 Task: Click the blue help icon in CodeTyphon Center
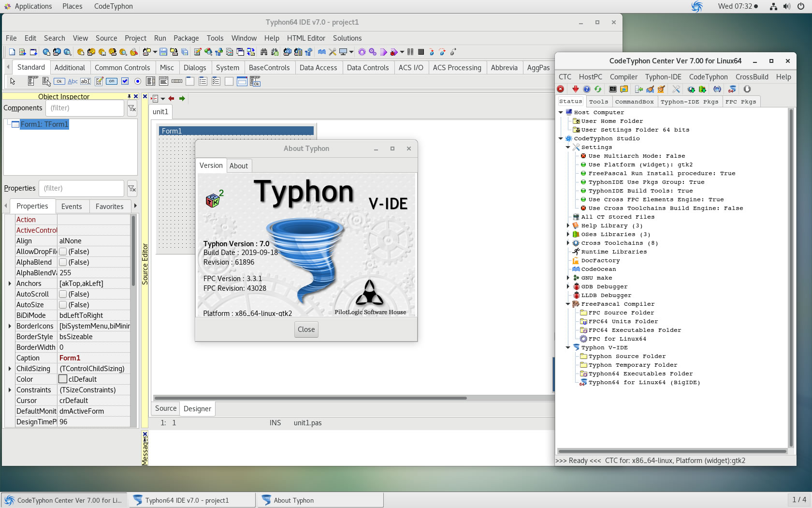(x=587, y=89)
